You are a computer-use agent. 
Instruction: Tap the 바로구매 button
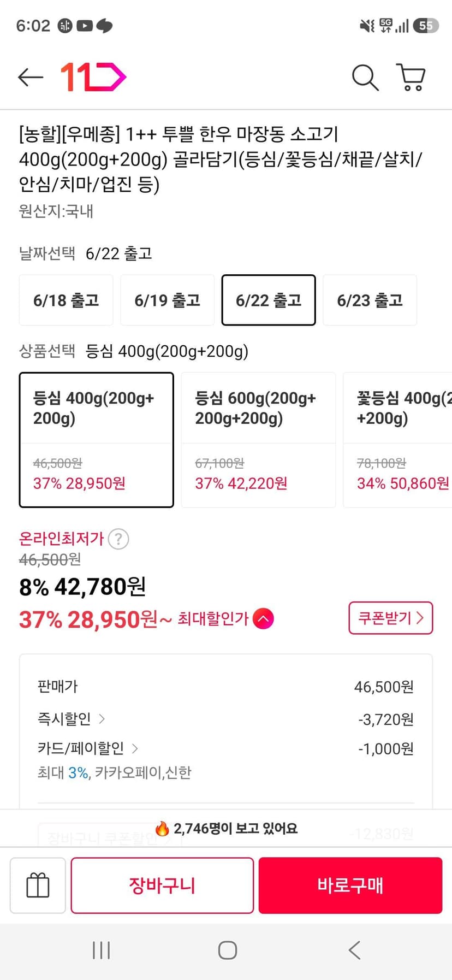click(350, 885)
